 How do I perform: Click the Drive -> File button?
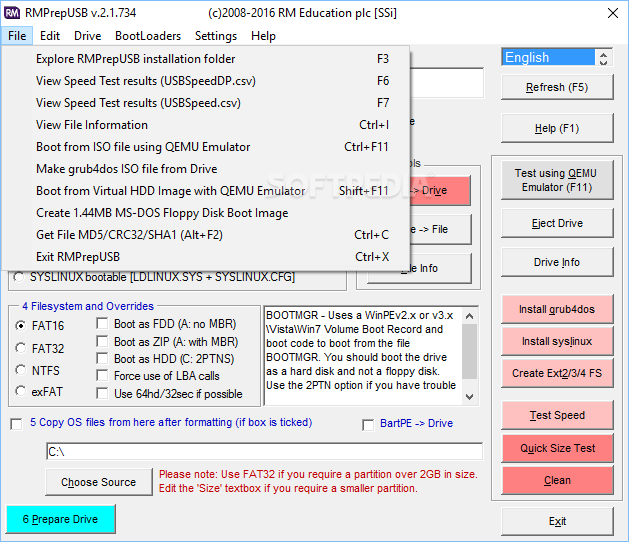point(440,229)
